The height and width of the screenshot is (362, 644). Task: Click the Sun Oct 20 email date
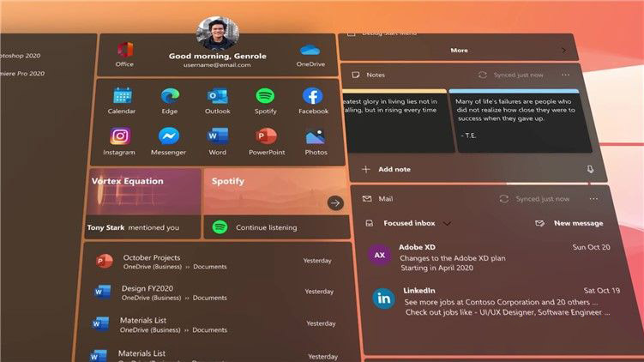(591, 247)
